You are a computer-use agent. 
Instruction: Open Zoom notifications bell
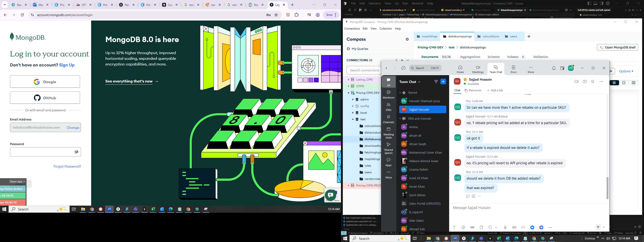[554, 68]
